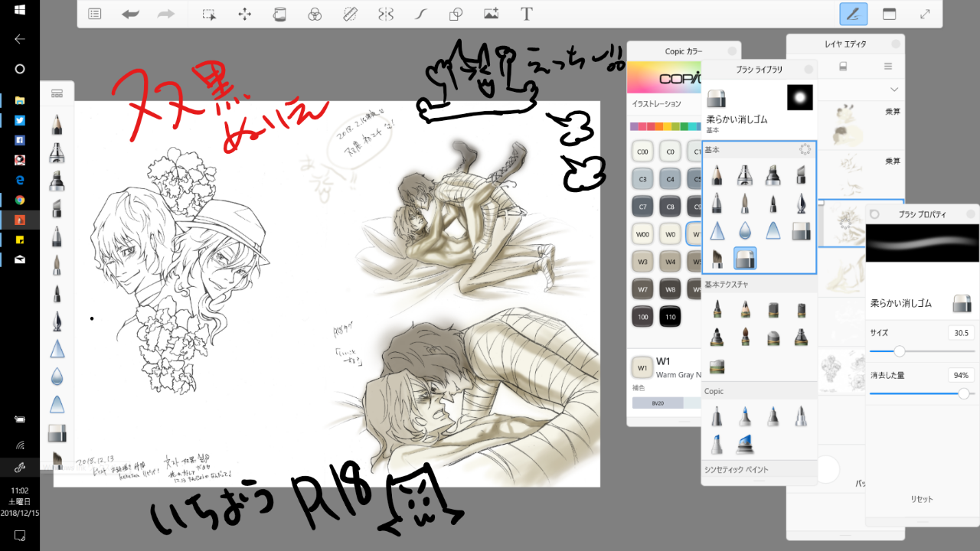980x551 pixels.
Task: Open the brush set options in 基本 header
Action: [804, 150]
